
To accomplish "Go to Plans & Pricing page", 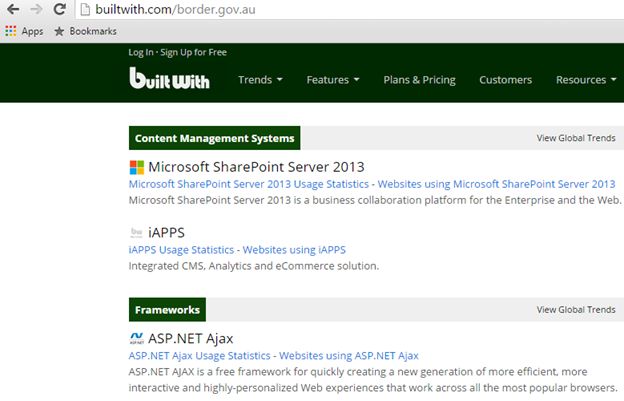I will (x=419, y=80).
